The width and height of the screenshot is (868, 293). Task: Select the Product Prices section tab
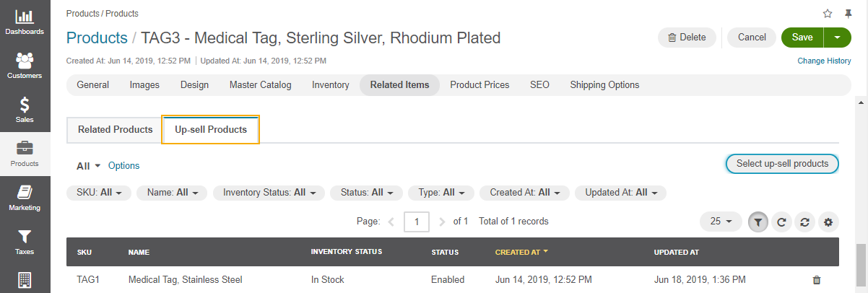coord(479,85)
